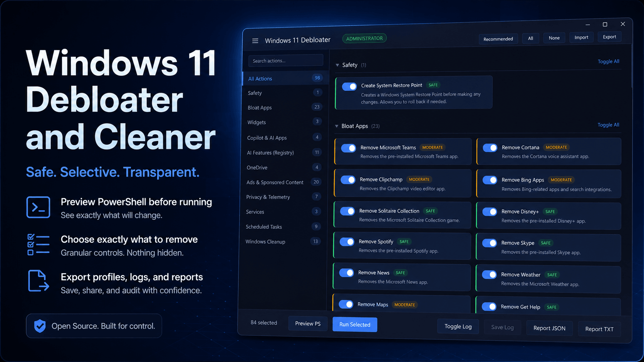Image resolution: width=644 pixels, height=362 pixels.
Task: Disable Remove Microsoft Teams toggle
Action: (x=349, y=148)
